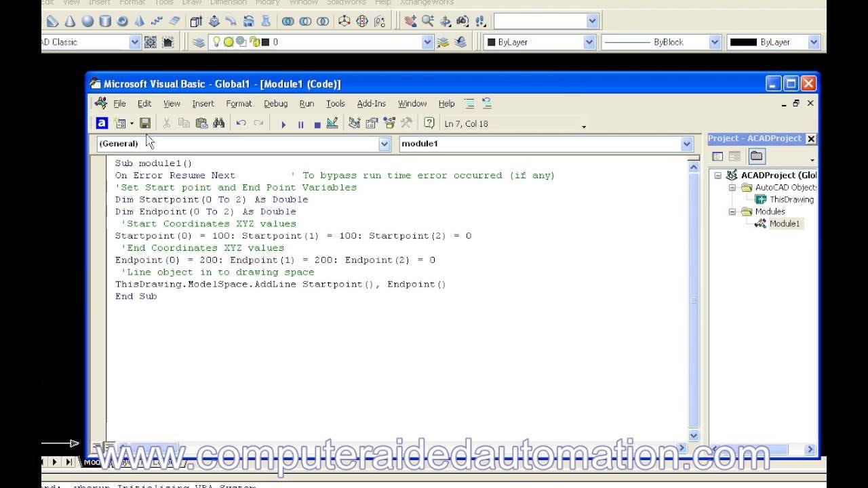
Task: Open the AutoCAD layer list dropdown arrow
Action: [x=427, y=42]
